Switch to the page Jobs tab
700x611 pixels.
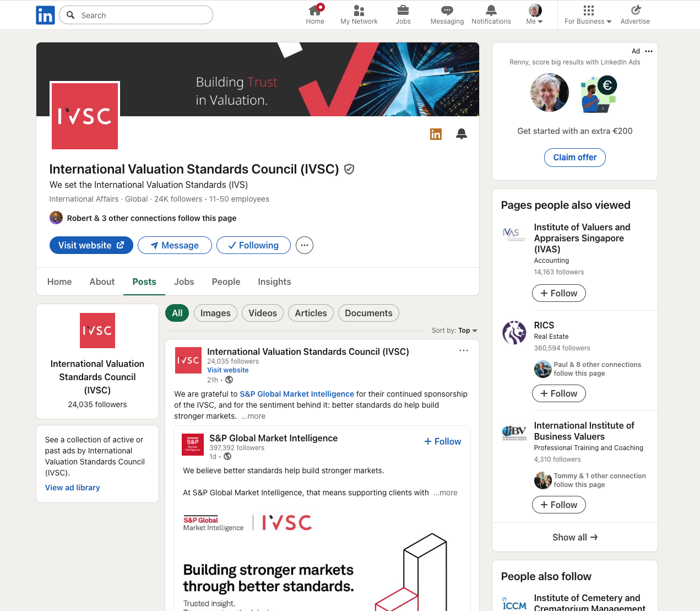(184, 282)
